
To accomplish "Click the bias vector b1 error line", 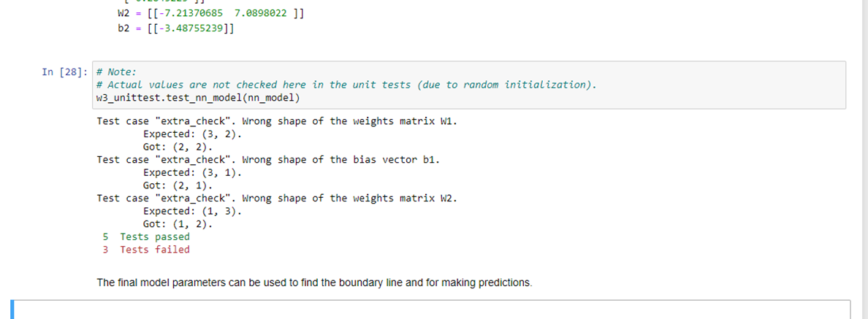I will point(268,160).
